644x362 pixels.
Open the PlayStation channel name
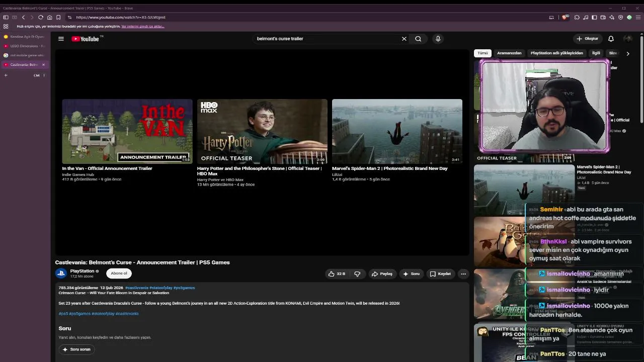(x=82, y=271)
